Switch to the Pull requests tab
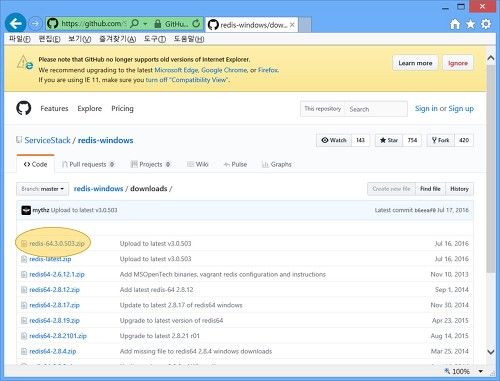Screen dimensions: 500x381 tap(88, 164)
